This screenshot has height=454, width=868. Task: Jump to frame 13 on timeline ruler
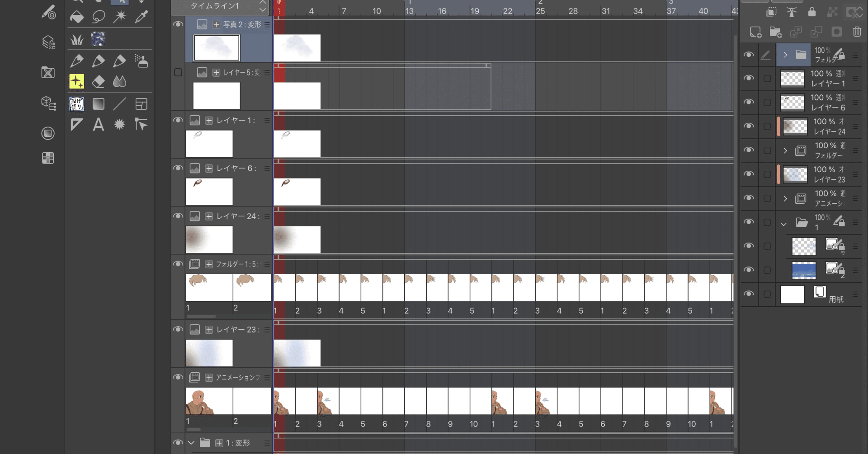(x=409, y=11)
